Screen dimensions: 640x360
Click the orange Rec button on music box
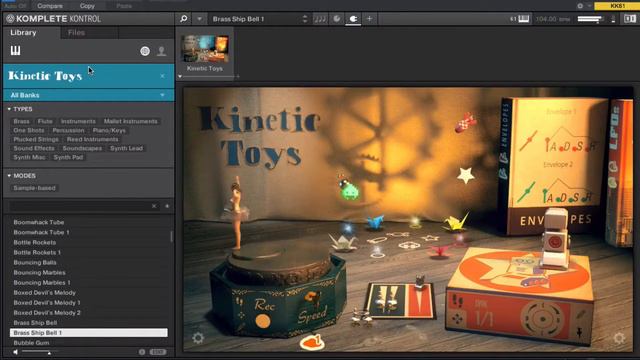(263, 321)
